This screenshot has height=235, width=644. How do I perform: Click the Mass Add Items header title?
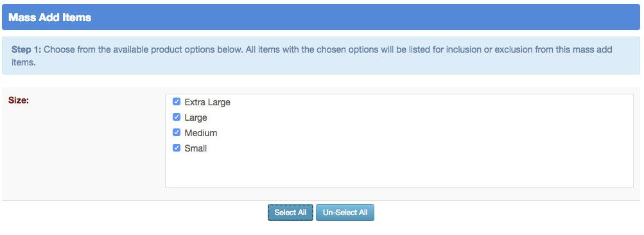49,18
